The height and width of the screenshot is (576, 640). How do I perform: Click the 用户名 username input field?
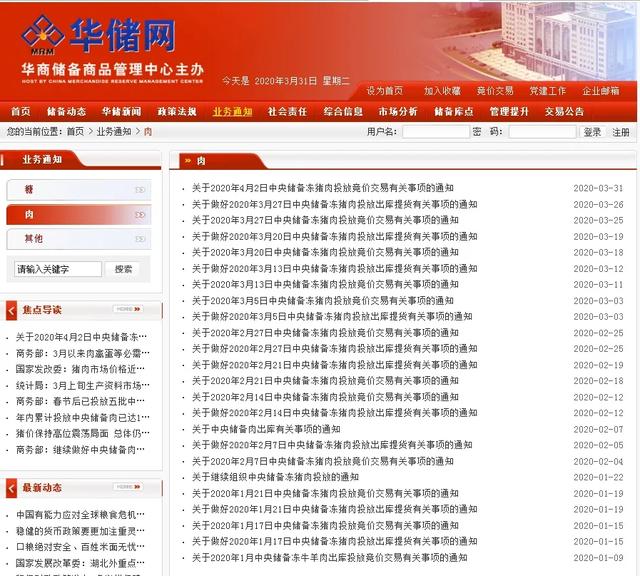tap(434, 132)
